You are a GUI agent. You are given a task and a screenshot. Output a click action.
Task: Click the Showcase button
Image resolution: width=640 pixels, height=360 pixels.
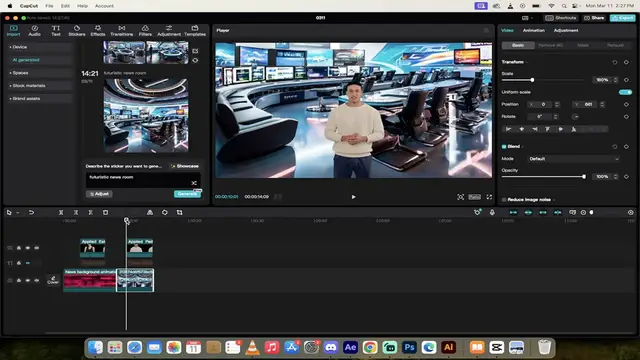[x=185, y=166]
